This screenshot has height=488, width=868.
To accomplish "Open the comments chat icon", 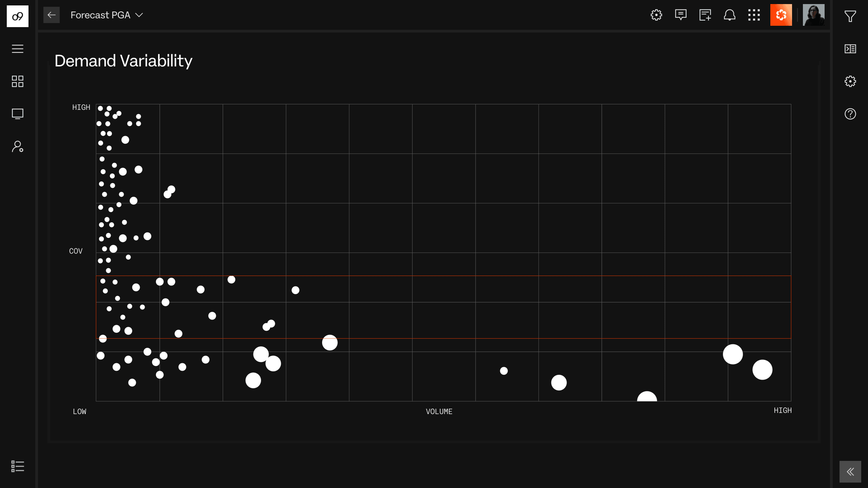I will [681, 15].
